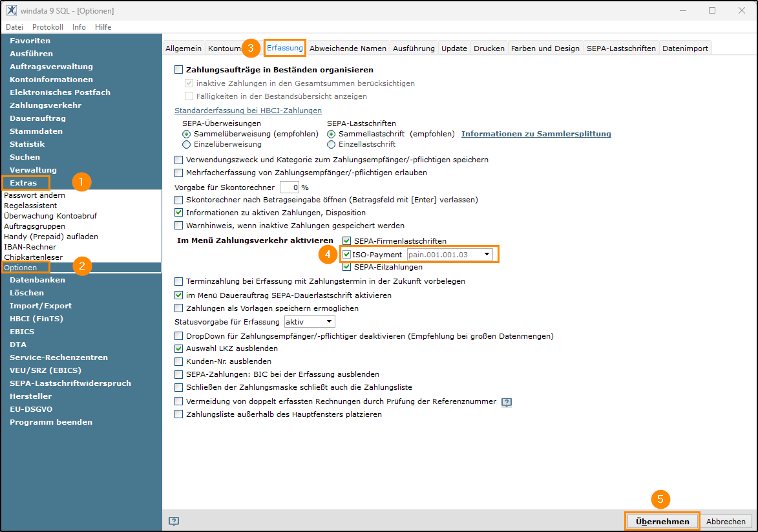The height and width of the screenshot is (532, 758).
Task: Switch to the Allgemein tab
Action: point(184,48)
